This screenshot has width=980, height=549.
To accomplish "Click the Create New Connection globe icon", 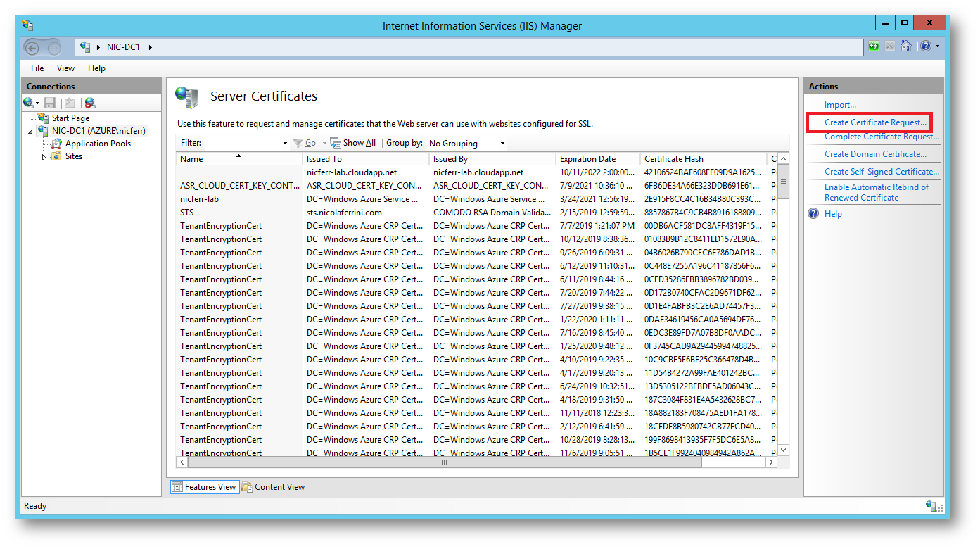I will click(x=29, y=103).
